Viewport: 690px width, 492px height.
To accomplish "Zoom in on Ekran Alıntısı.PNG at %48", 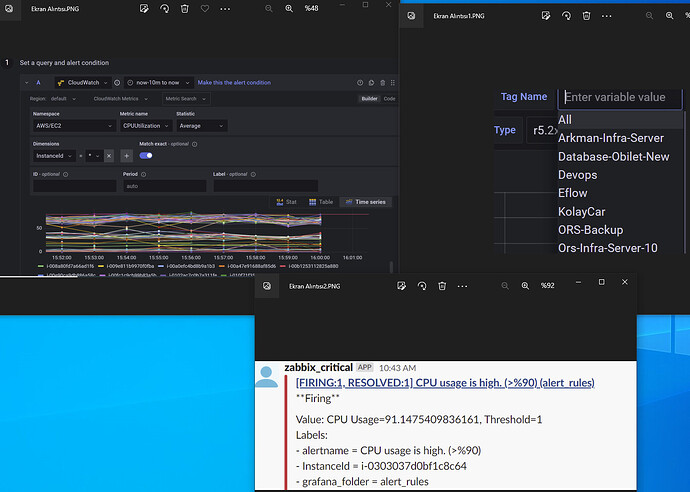I will (289, 8).
